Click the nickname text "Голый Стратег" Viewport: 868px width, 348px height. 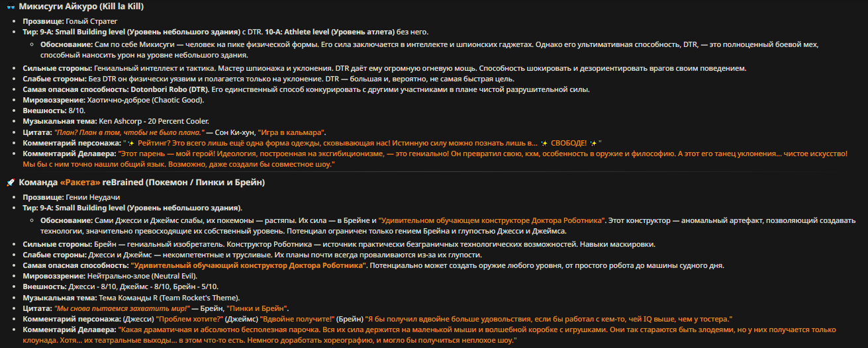(x=91, y=21)
